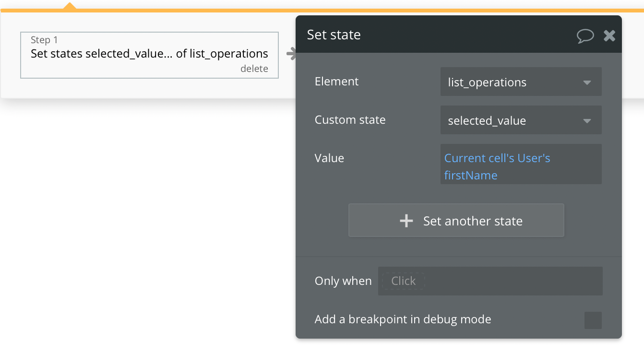
Task: Click the Element label
Action: pos(336,82)
